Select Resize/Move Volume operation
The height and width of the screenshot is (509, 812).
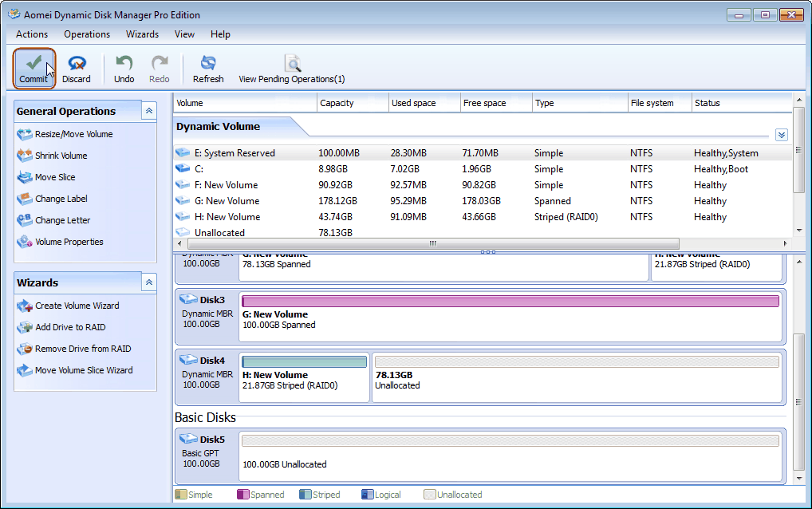pos(73,134)
